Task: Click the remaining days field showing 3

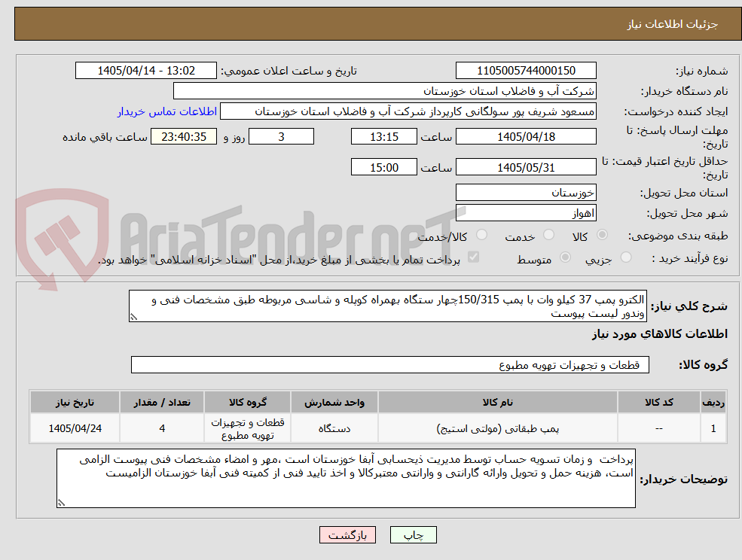Action: pos(281,137)
